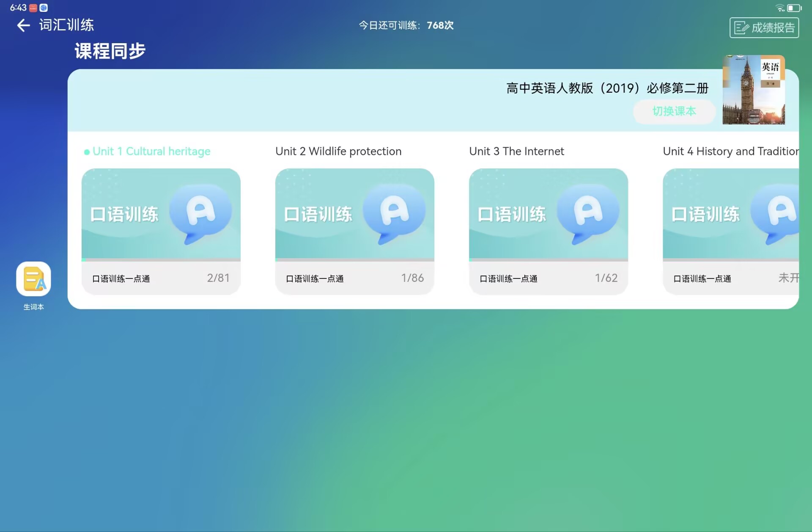The width and height of the screenshot is (812, 532).
Task: Tap the 今日还可训练 768次 counter
Action: coord(406,25)
